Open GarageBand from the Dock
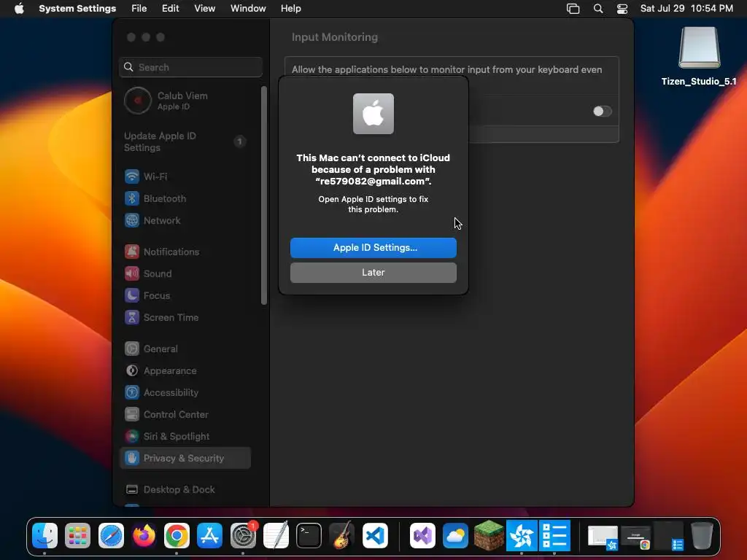Screen dimensions: 747x560 (x=341, y=536)
